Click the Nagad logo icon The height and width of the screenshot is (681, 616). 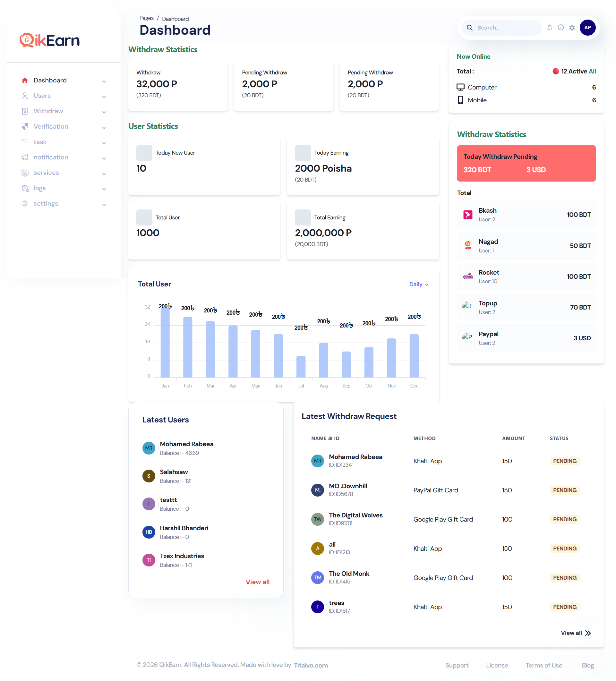[468, 246]
